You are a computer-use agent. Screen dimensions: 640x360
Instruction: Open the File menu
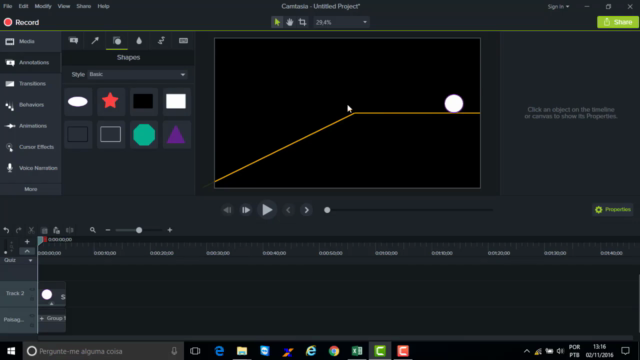pos(7,6)
